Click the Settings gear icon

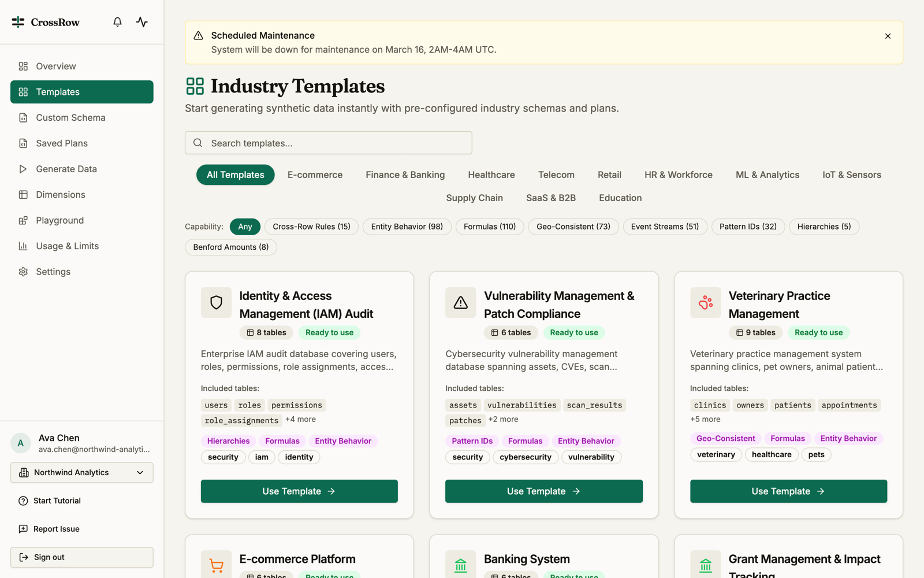(23, 272)
